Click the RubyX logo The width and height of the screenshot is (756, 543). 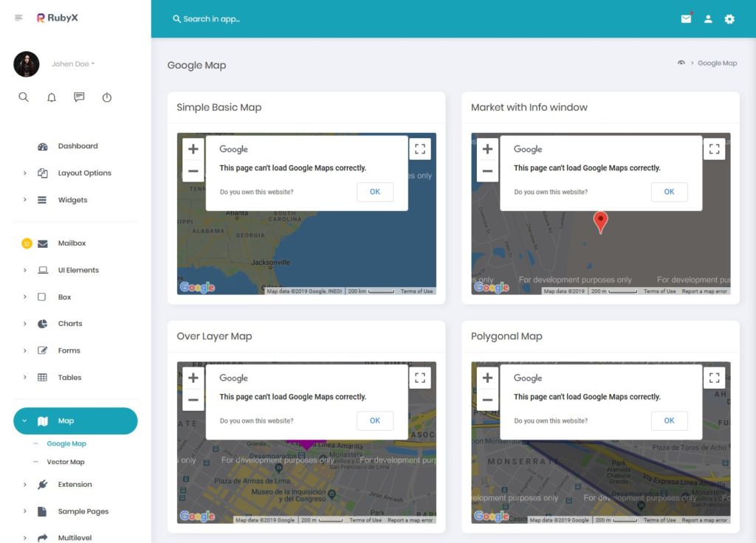[x=57, y=17]
